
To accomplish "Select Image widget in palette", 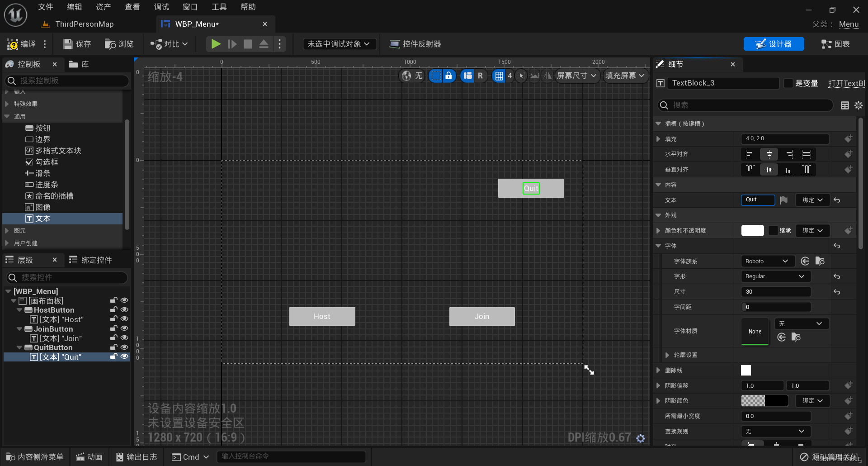I will pos(38,207).
